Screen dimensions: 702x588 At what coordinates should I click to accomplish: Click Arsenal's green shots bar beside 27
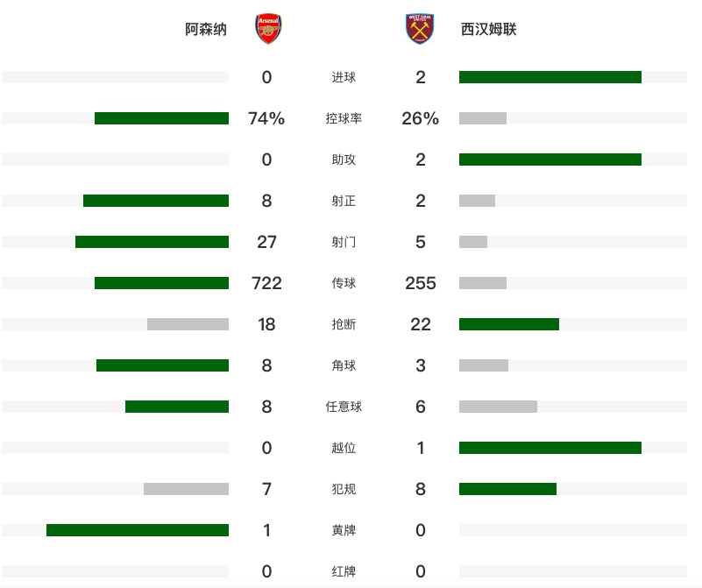click(152, 242)
